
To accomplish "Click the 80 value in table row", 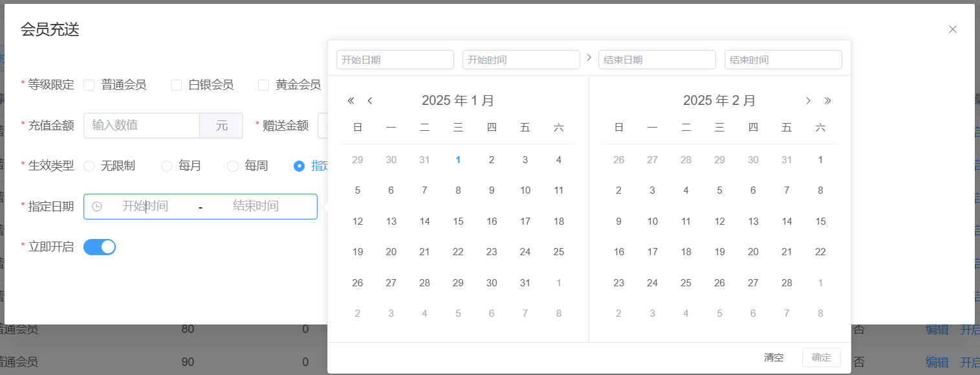I will pos(188,329).
